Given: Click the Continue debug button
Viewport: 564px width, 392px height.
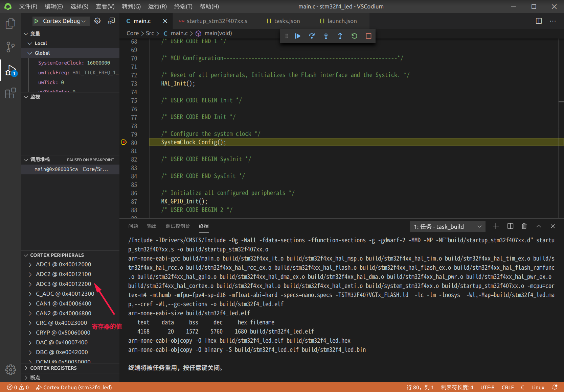Looking at the screenshot, I should [x=298, y=36].
